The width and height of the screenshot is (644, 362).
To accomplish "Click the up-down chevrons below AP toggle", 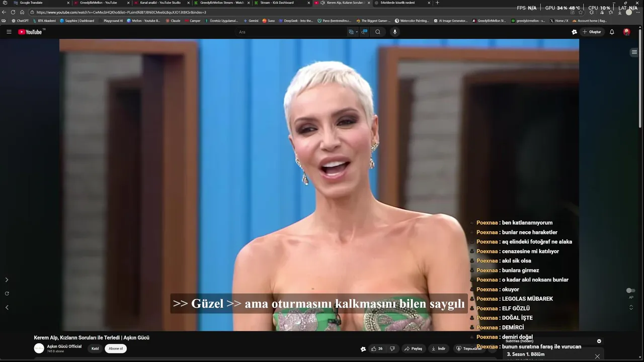I will pos(631,307).
